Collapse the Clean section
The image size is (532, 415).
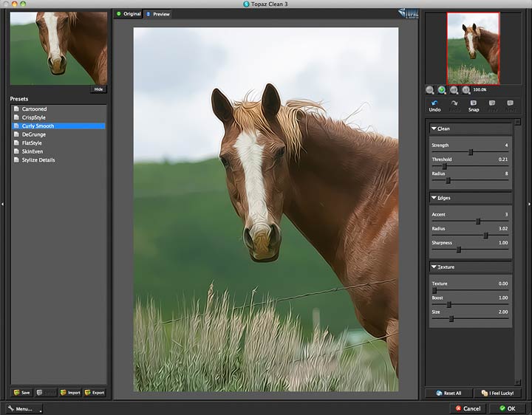434,128
